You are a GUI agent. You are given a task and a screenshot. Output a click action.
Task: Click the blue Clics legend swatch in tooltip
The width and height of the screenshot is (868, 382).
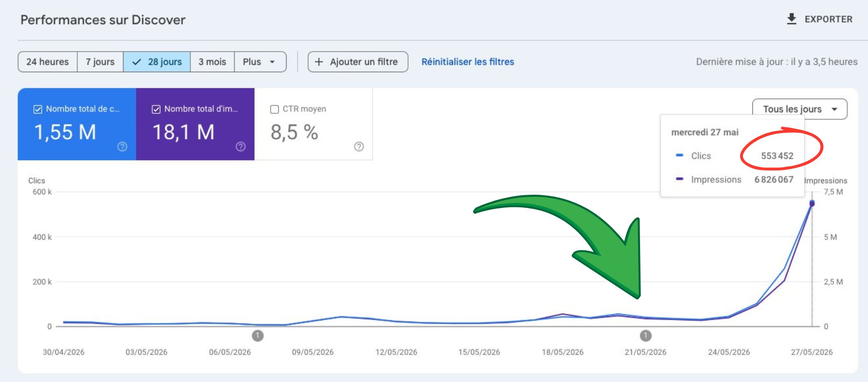[679, 155]
